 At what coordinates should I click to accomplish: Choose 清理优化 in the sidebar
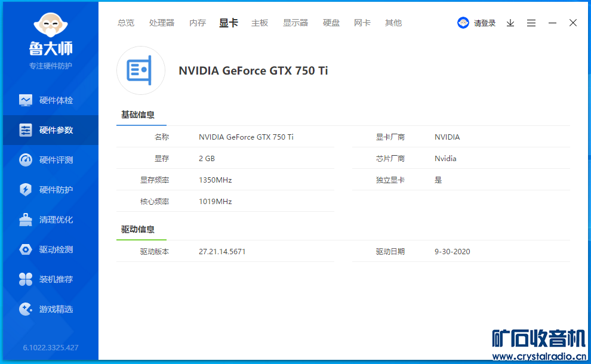pos(56,220)
